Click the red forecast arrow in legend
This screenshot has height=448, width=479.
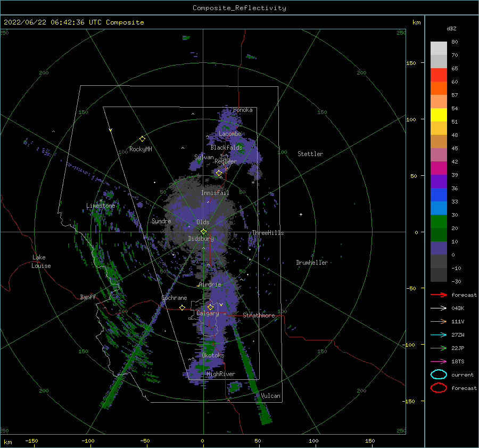click(439, 295)
